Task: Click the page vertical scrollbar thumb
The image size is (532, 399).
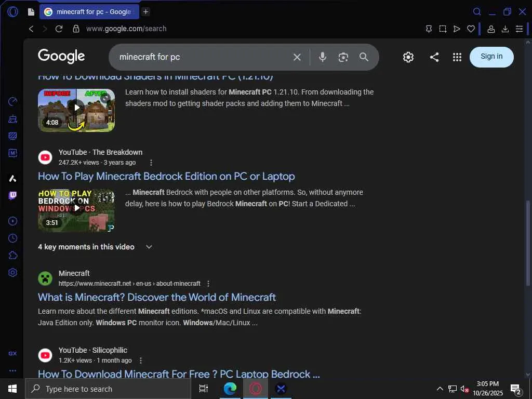Action: click(x=528, y=243)
